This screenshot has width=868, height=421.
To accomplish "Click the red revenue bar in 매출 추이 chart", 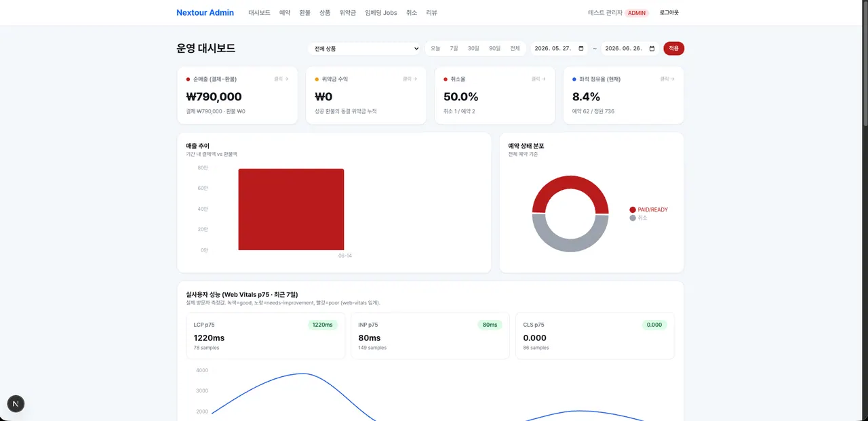I will point(291,209).
